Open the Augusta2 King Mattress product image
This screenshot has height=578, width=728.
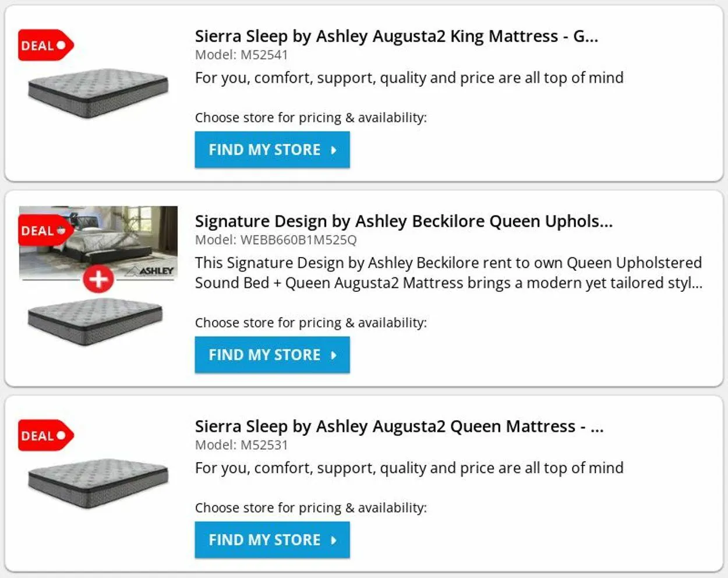[98, 93]
